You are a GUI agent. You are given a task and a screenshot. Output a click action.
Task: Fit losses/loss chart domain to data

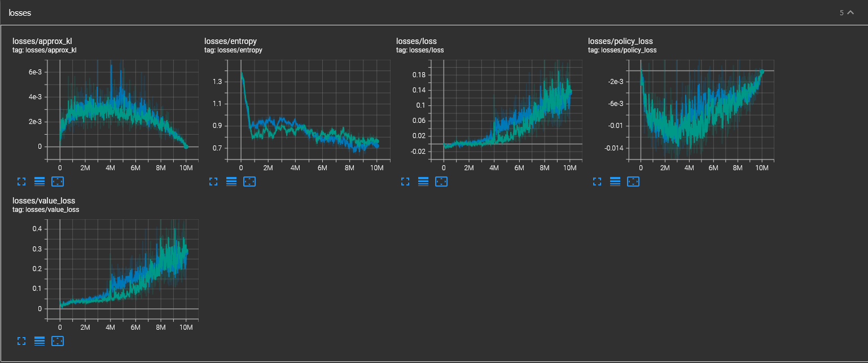[441, 181]
